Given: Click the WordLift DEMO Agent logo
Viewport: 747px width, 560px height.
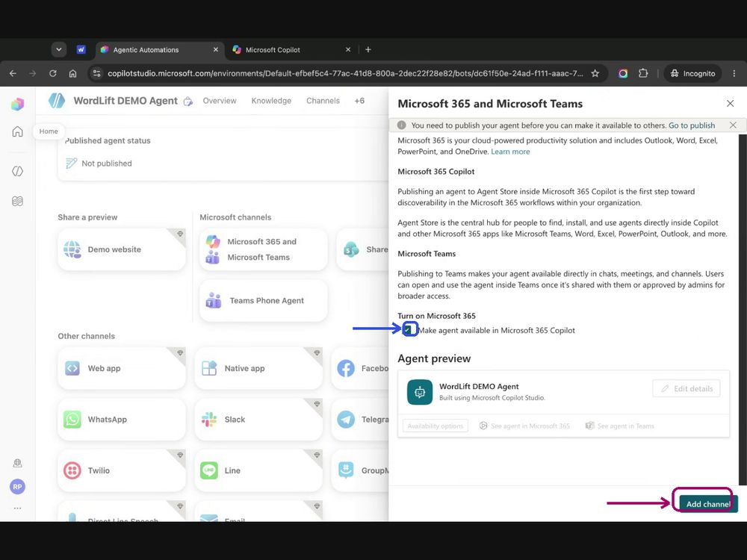Looking at the screenshot, I should (57, 101).
